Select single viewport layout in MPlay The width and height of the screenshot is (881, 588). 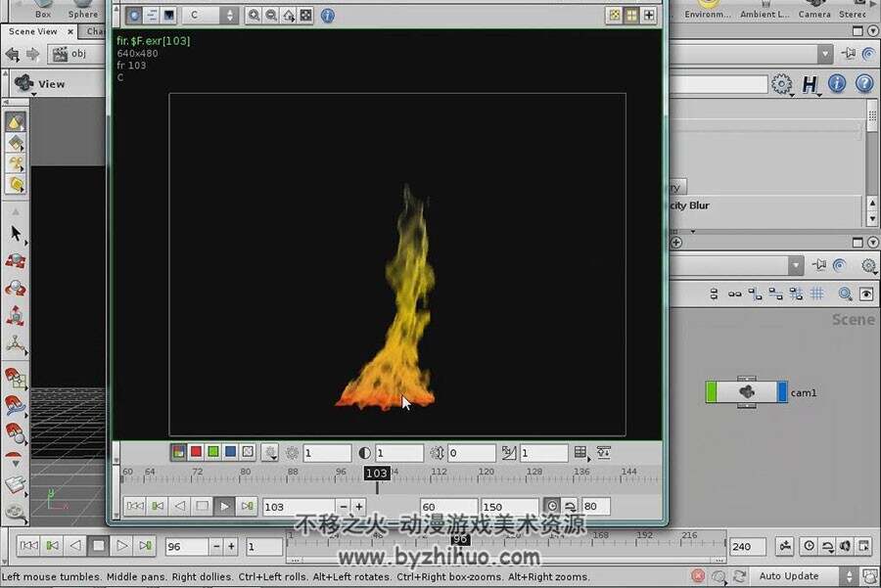pyautogui.click(x=615, y=15)
